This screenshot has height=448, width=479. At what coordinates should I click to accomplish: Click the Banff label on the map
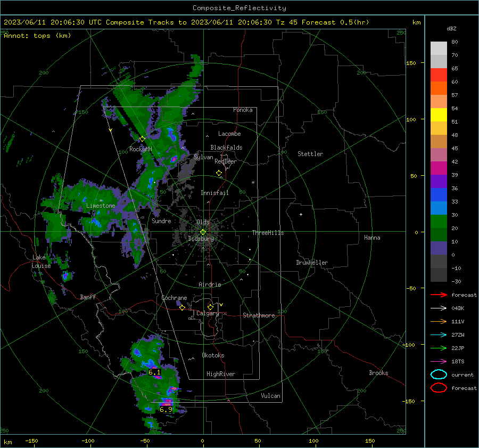tap(88, 297)
